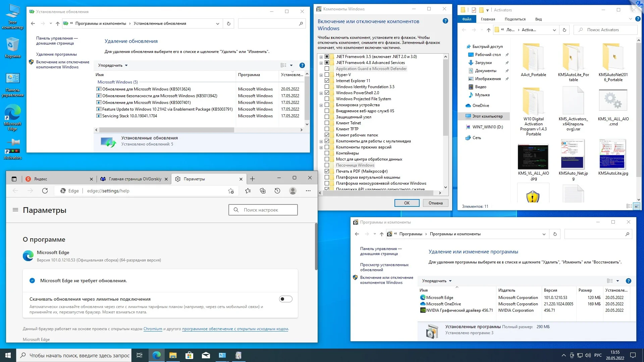Open Mail app from taskbar

[206, 355]
